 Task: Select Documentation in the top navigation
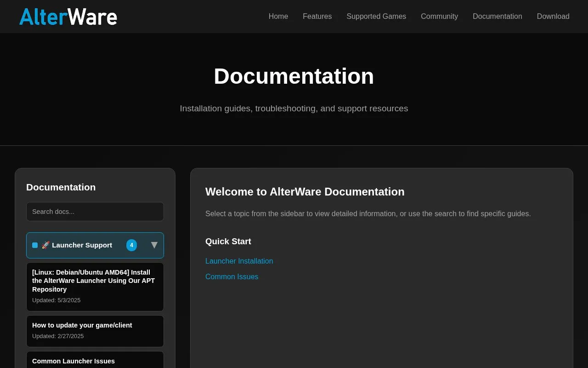point(497,17)
